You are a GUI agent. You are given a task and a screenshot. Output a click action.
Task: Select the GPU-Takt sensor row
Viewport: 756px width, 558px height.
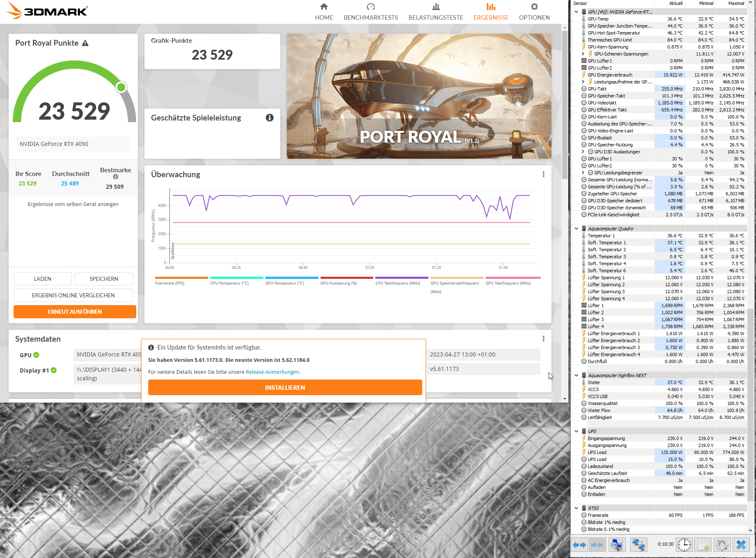coord(659,89)
